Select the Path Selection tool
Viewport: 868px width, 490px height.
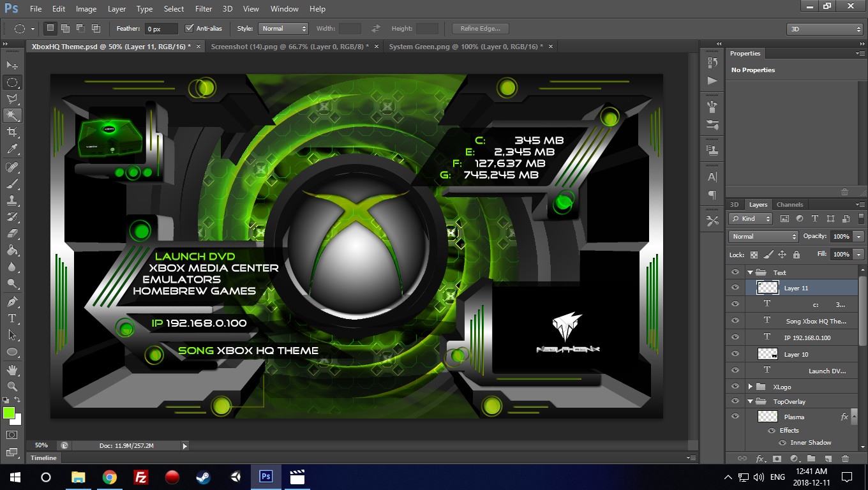click(12, 334)
